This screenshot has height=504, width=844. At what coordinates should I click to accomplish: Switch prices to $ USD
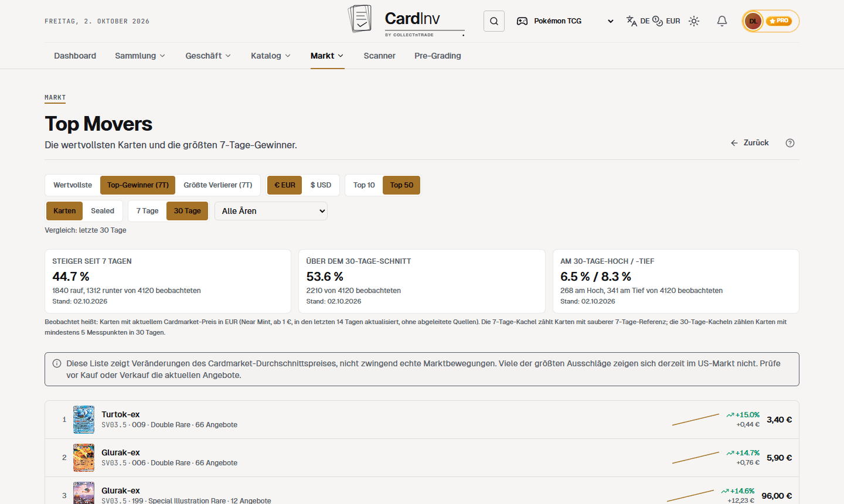[x=321, y=185]
